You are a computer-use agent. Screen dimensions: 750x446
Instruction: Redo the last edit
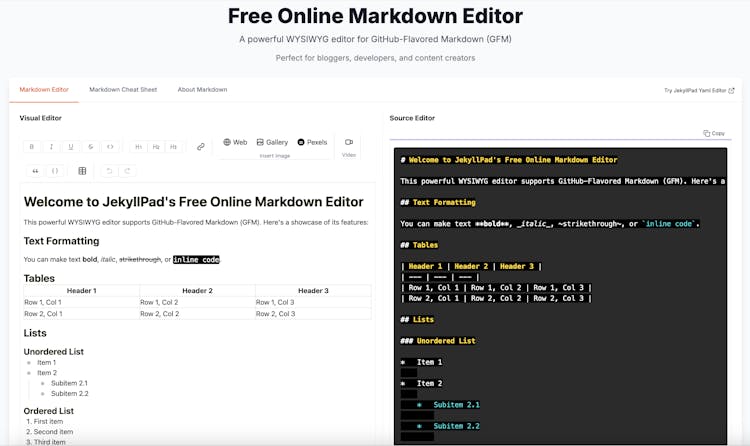click(127, 171)
